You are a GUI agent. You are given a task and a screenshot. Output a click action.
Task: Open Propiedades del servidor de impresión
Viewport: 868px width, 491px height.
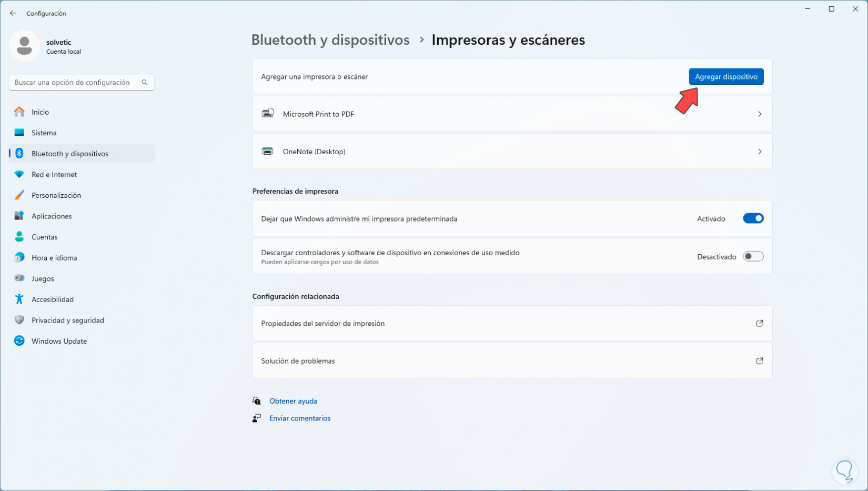[x=323, y=323]
